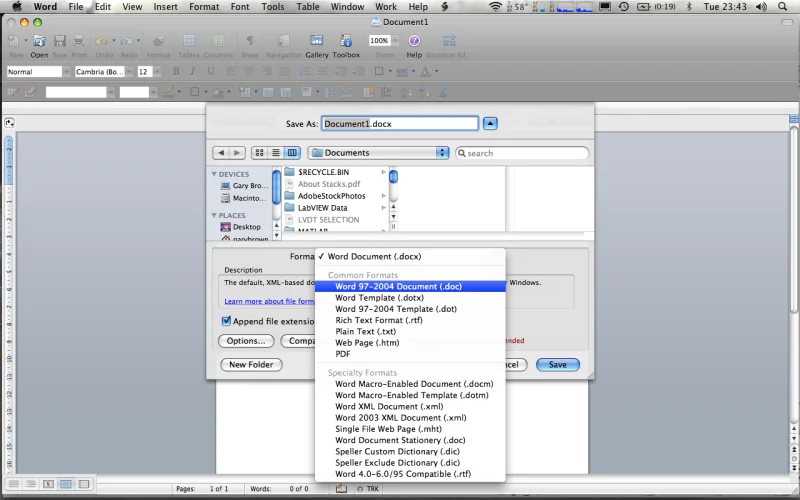Collapse the PLACES sidebar section

pyautogui.click(x=214, y=215)
